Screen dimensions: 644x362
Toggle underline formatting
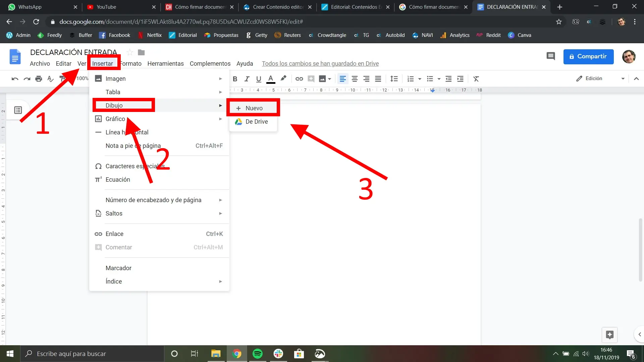click(259, 79)
